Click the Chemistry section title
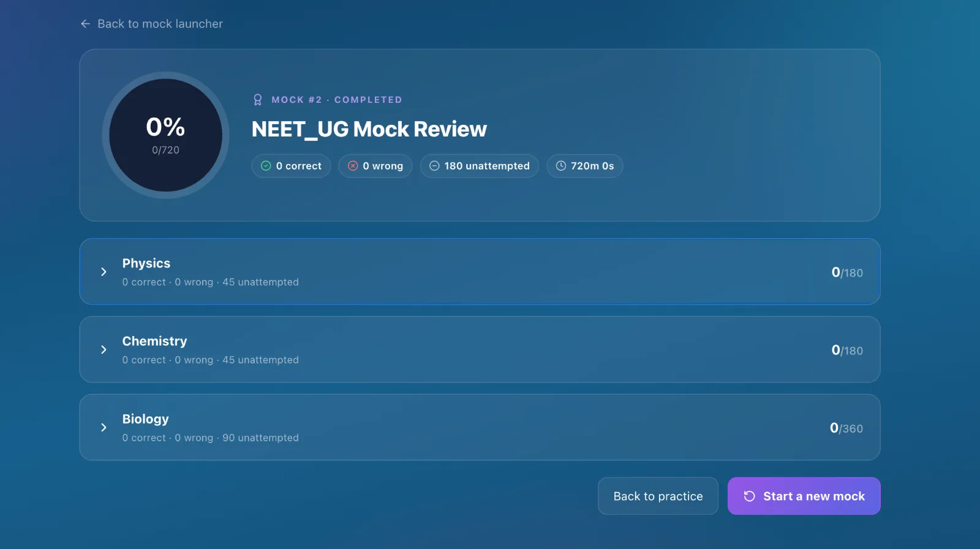 click(x=154, y=341)
